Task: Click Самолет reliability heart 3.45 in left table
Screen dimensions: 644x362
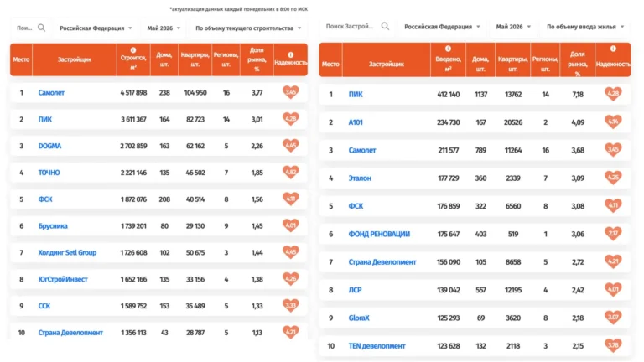Action: [x=290, y=92]
